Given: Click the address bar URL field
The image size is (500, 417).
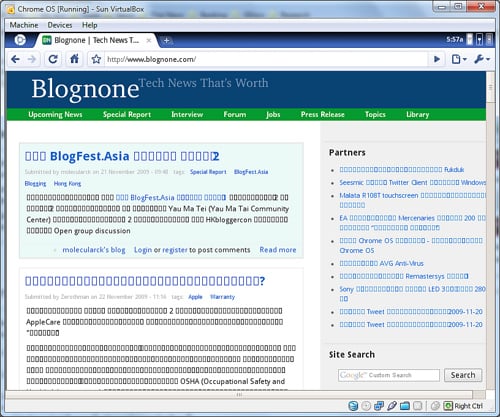Looking at the screenshot, I should [x=266, y=59].
